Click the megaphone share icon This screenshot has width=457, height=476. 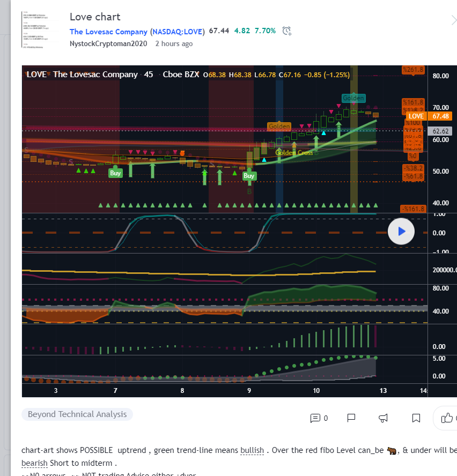[x=383, y=418]
